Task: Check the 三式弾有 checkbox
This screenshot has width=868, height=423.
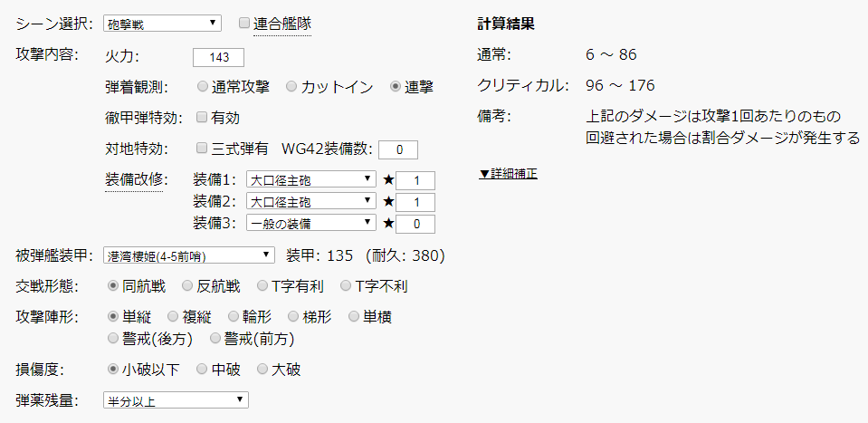Action: (202, 148)
